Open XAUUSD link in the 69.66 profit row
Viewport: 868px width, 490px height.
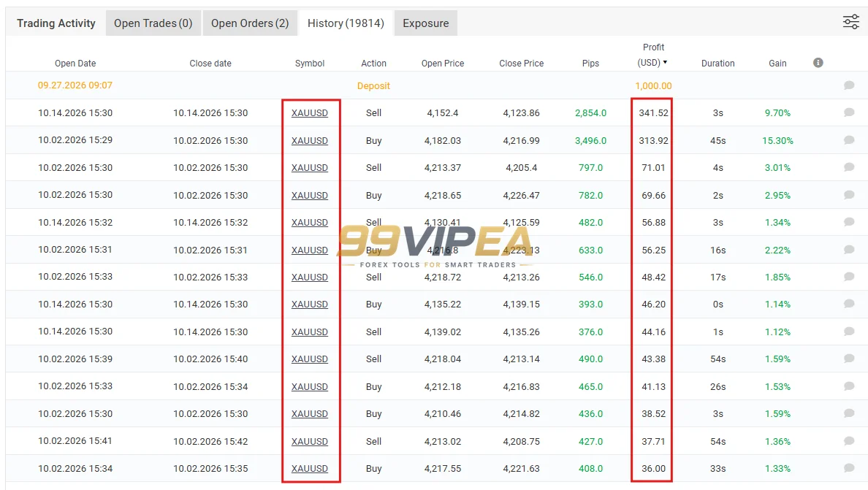pos(310,195)
